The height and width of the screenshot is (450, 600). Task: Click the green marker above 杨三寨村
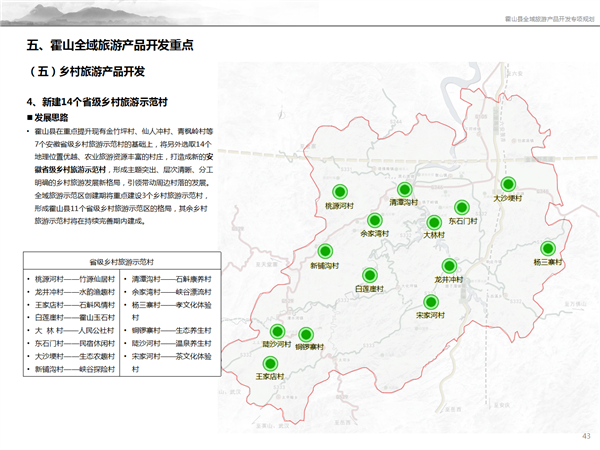click(548, 249)
